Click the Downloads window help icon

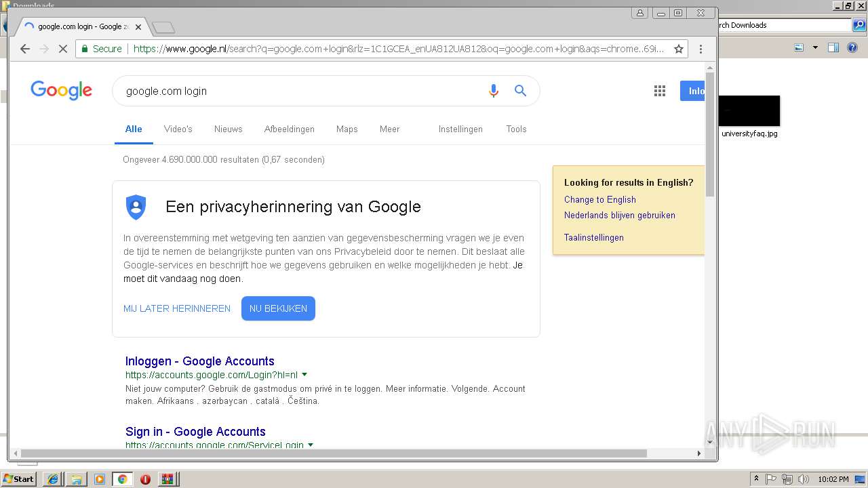click(x=852, y=48)
